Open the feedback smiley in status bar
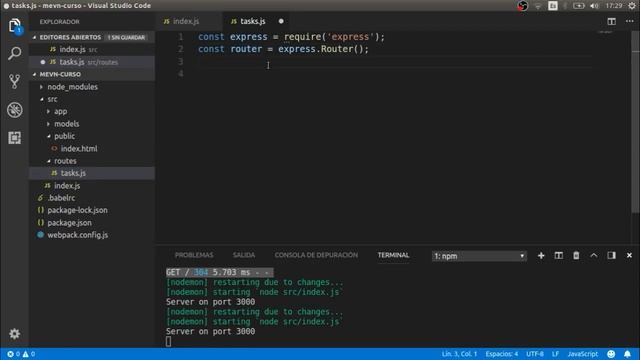Viewport: 640px width, 360px height. 611,354
